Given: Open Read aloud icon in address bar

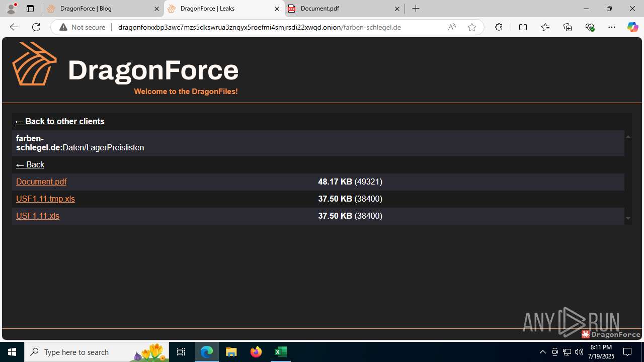Looking at the screenshot, I should (452, 27).
